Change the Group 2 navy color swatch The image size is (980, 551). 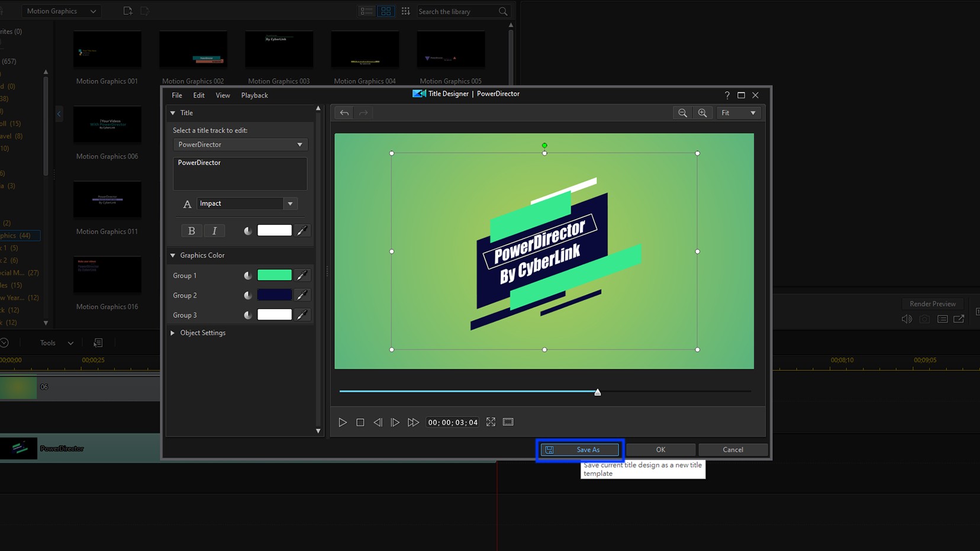(x=275, y=295)
